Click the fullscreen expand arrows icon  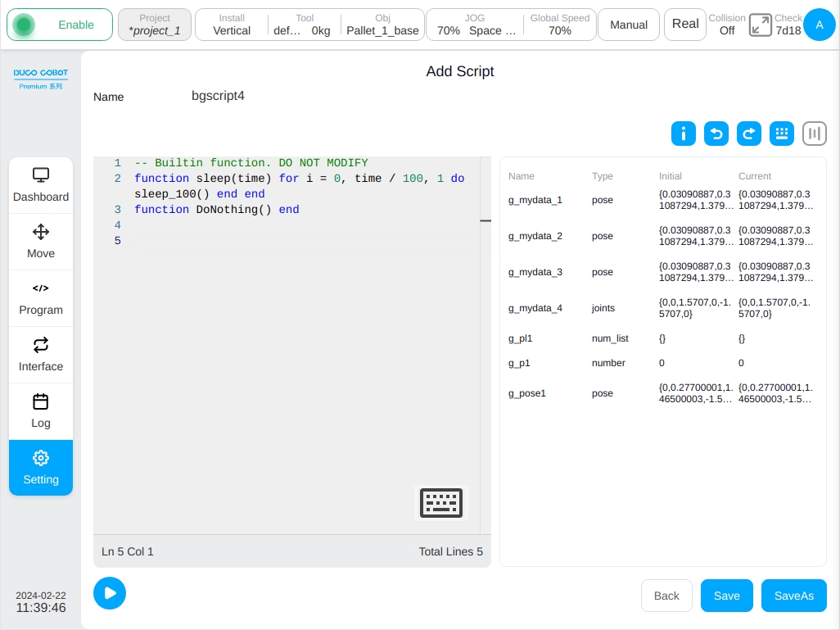pyautogui.click(x=761, y=25)
